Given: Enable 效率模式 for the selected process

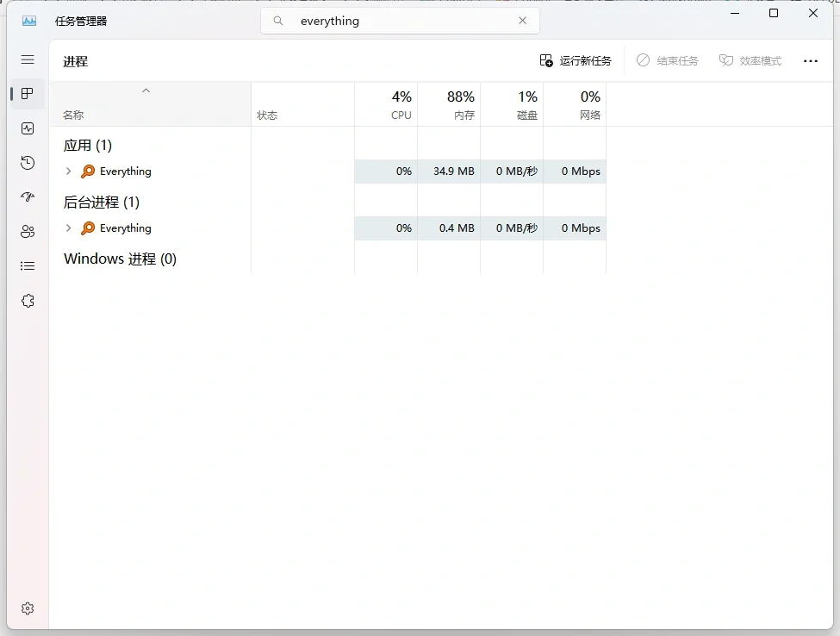Looking at the screenshot, I should pos(750,60).
